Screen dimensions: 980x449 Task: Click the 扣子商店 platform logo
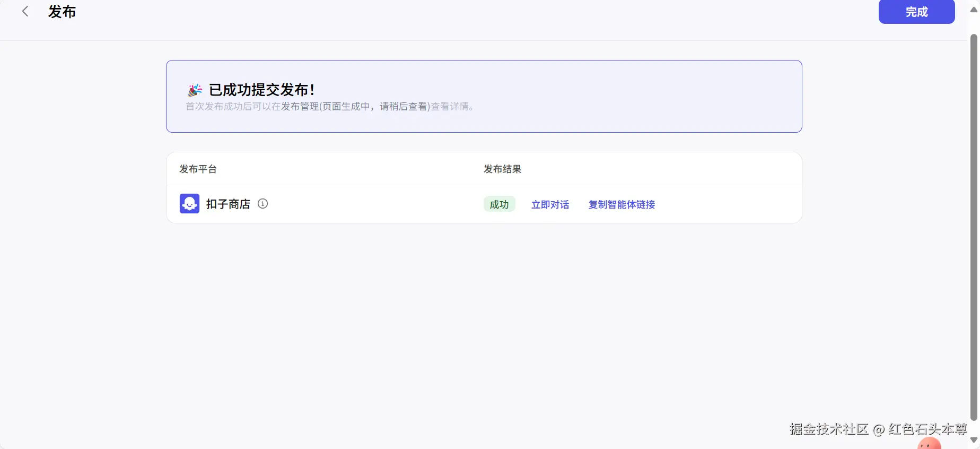point(189,204)
